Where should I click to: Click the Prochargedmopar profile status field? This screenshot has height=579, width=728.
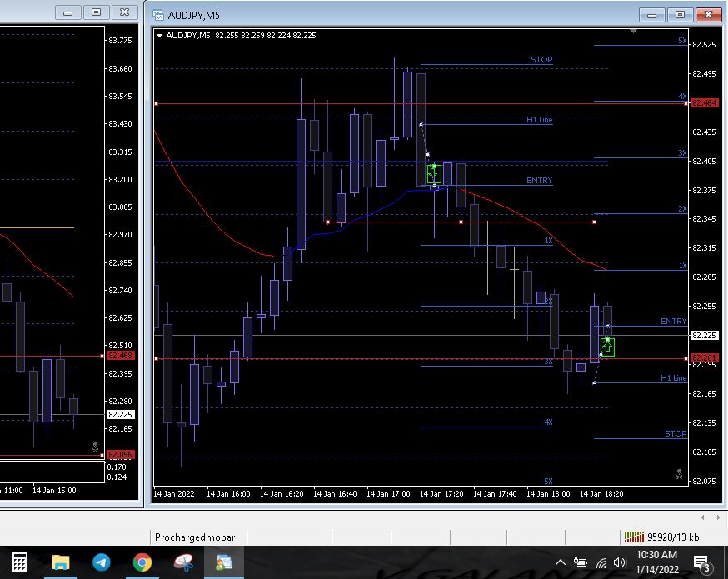click(x=197, y=537)
